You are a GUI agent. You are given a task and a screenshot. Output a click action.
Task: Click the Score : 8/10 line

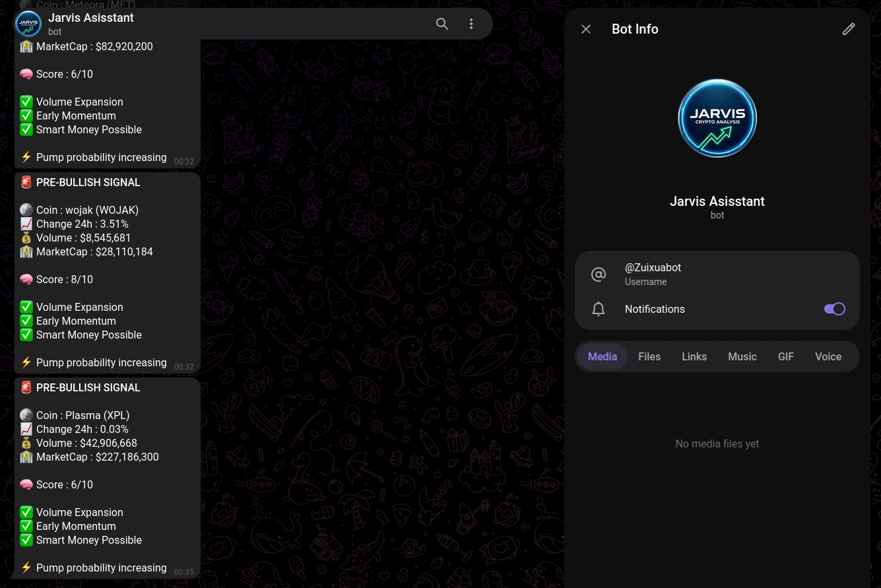[65, 279]
